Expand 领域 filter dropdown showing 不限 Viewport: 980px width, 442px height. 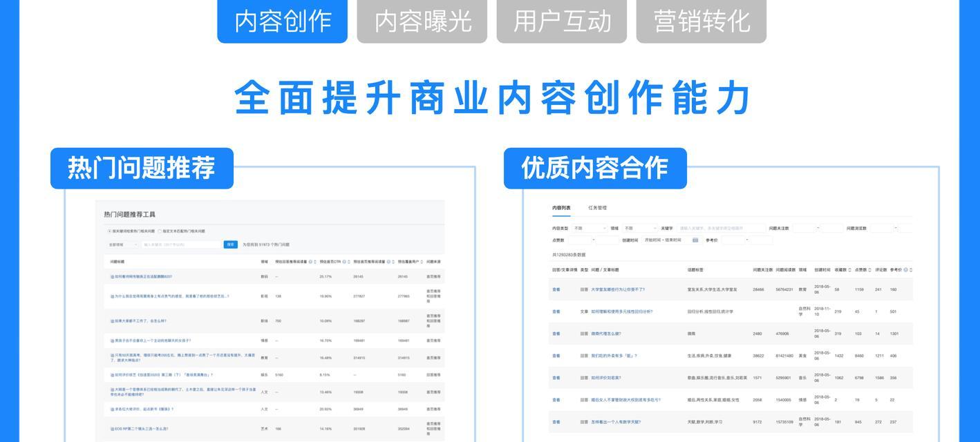tap(640, 228)
